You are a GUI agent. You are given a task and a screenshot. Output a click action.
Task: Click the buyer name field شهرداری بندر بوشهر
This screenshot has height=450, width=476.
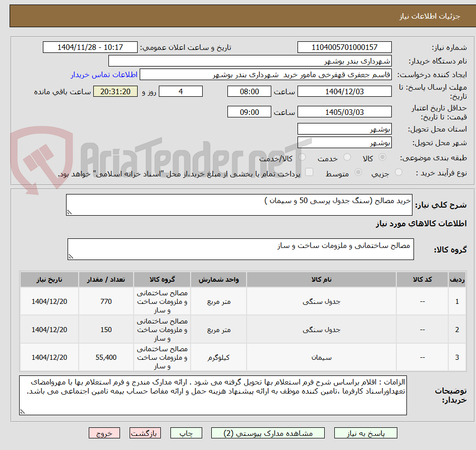pos(250,61)
